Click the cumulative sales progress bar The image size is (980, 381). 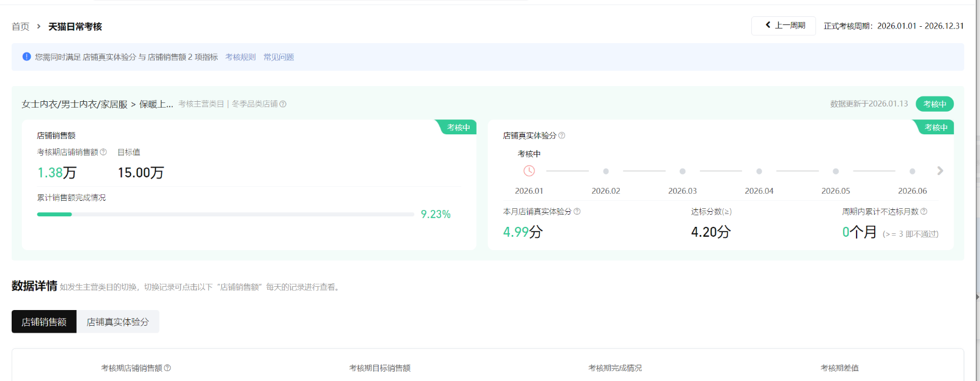click(x=225, y=215)
